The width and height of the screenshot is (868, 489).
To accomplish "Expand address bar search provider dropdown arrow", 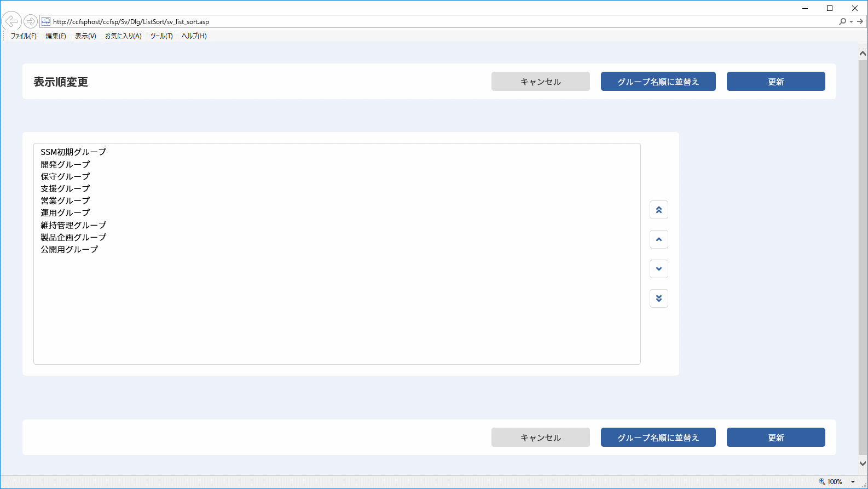I will coord(851,22).
